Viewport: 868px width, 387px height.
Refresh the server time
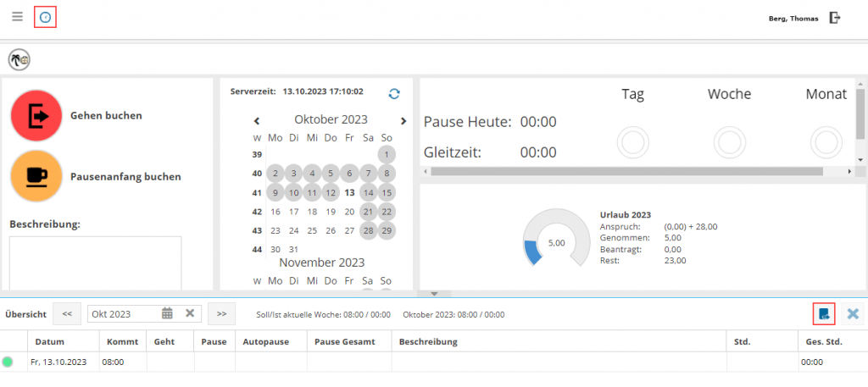pos(394,93)
